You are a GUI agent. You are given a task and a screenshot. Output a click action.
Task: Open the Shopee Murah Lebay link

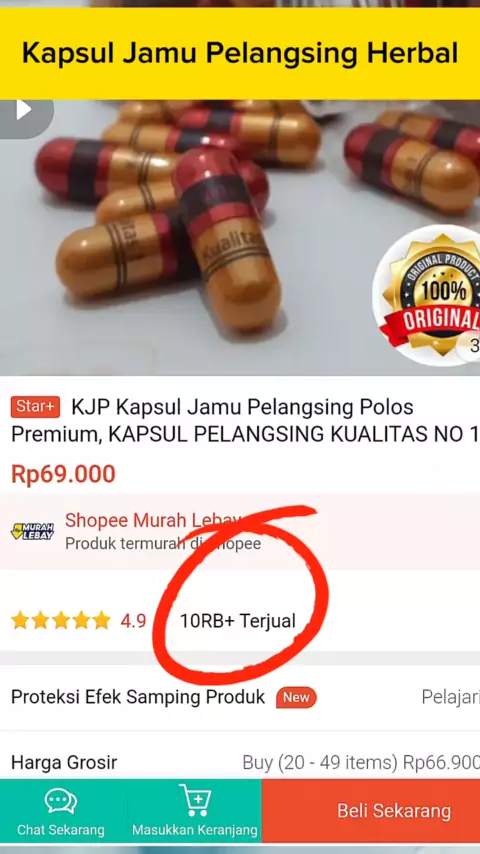[153, 520]
